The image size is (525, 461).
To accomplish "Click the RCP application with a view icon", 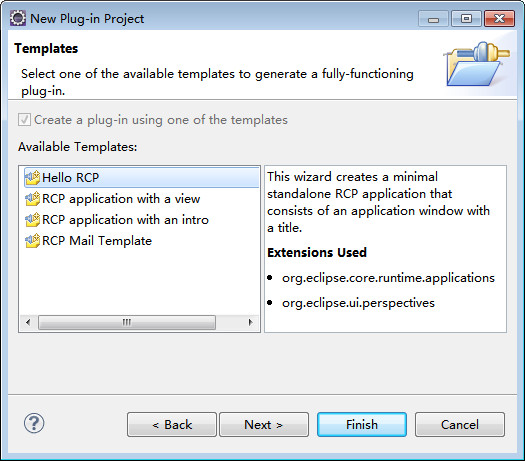I will coord(32,199).
